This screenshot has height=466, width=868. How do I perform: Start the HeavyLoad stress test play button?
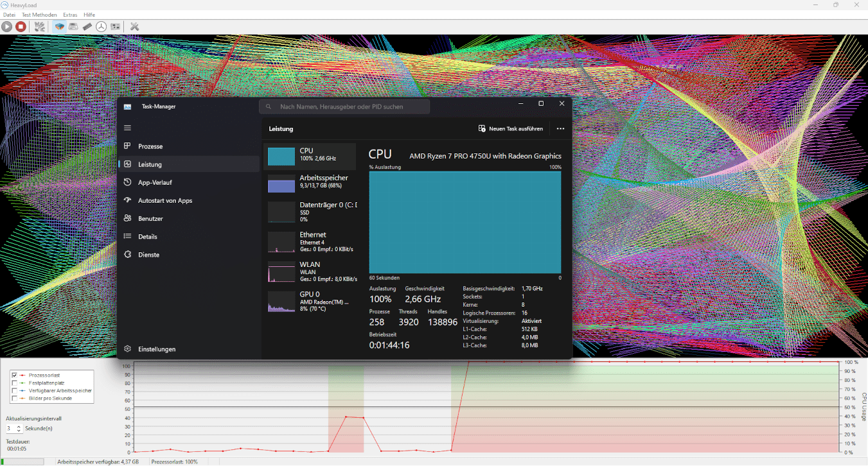tap(6, 26)
